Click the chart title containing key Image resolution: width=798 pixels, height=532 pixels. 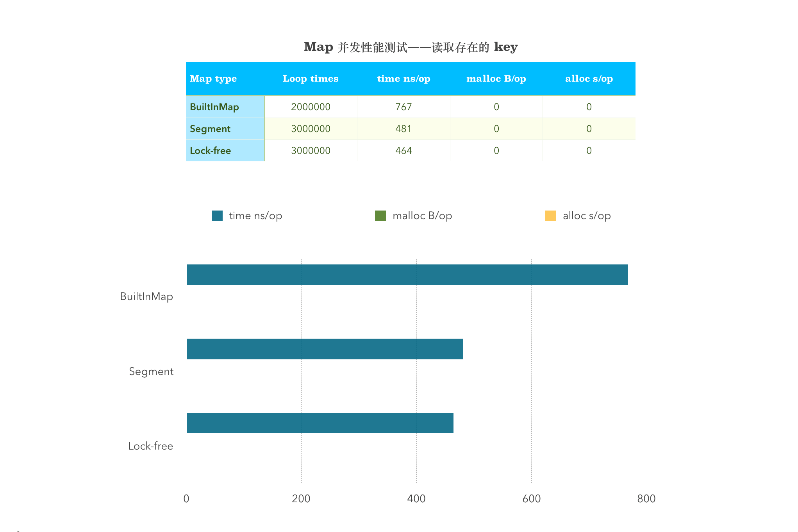click(x=411, y=47)
